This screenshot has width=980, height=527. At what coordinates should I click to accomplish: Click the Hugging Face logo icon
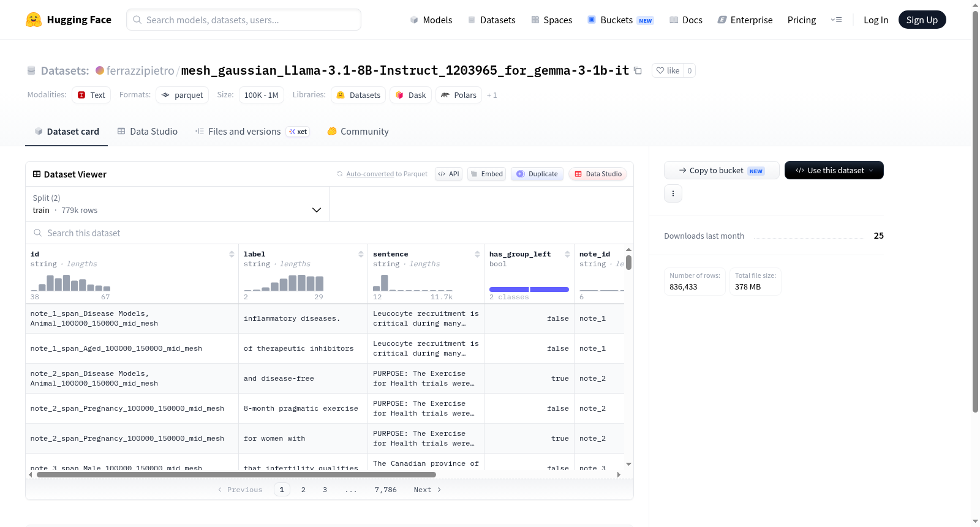(34, 20)
